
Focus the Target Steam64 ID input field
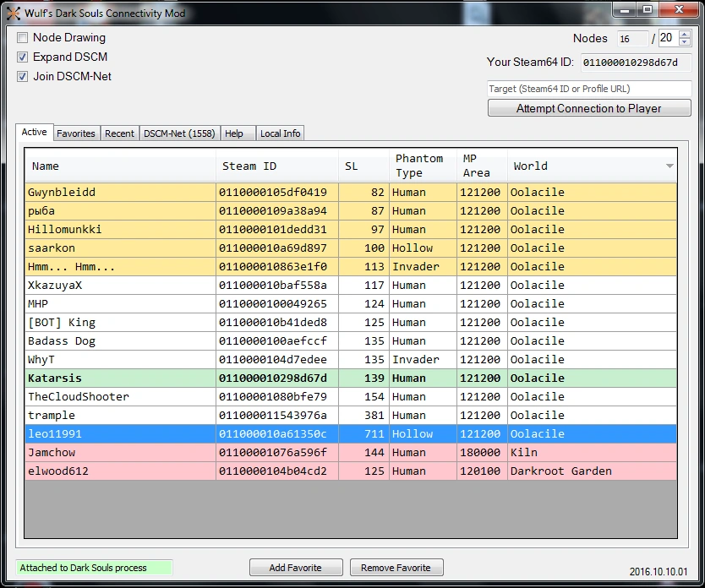[x=589, y=89]
